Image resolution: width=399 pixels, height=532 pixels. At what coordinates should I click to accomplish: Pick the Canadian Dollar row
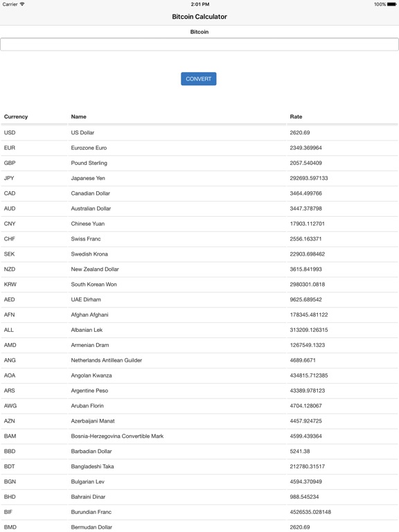tap(199, 193)
